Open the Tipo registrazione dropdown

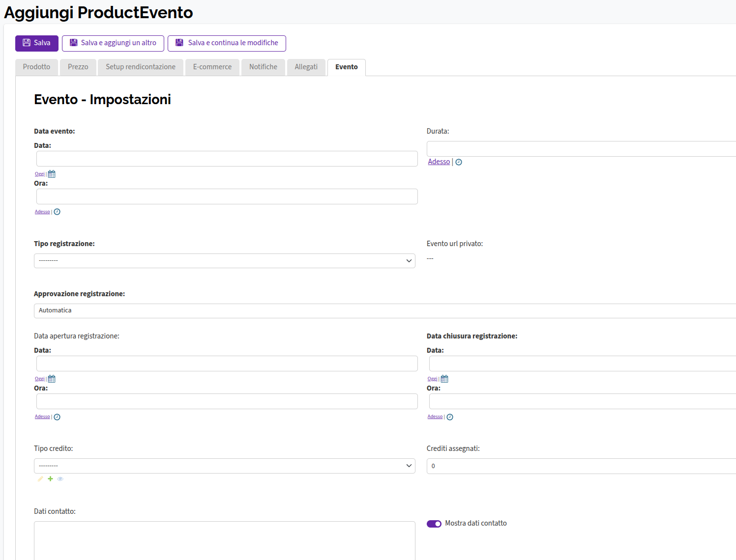pos(225,261)
